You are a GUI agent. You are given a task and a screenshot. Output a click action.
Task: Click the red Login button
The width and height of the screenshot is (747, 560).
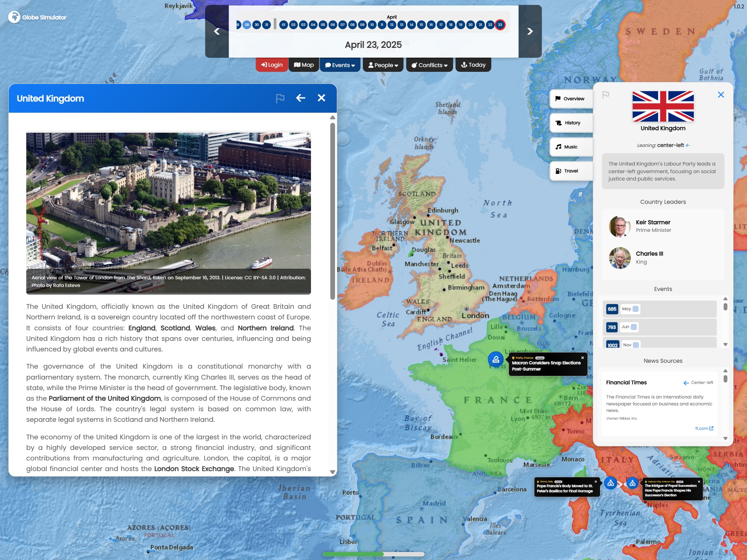pyautogui.click(x=272, y=65)
